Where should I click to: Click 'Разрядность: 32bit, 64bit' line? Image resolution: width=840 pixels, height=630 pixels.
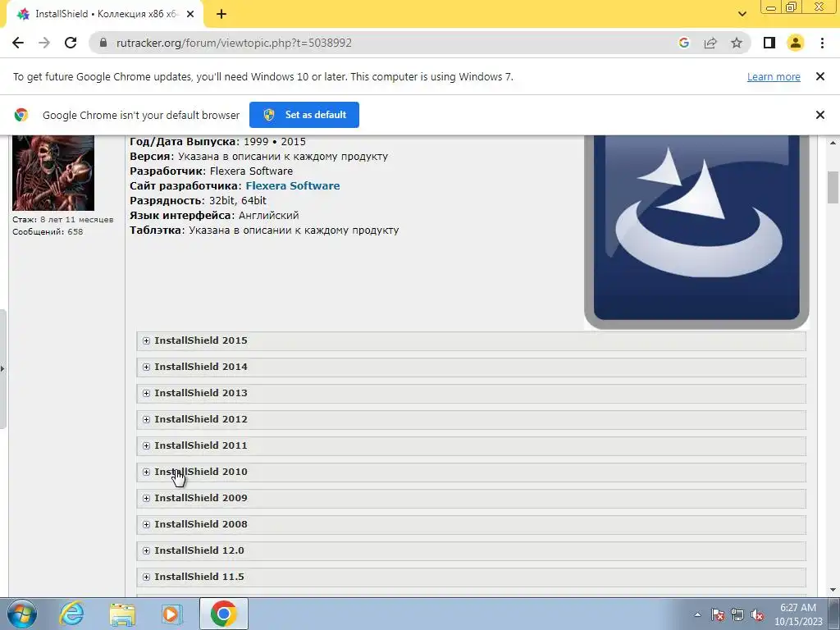(198, 201)
